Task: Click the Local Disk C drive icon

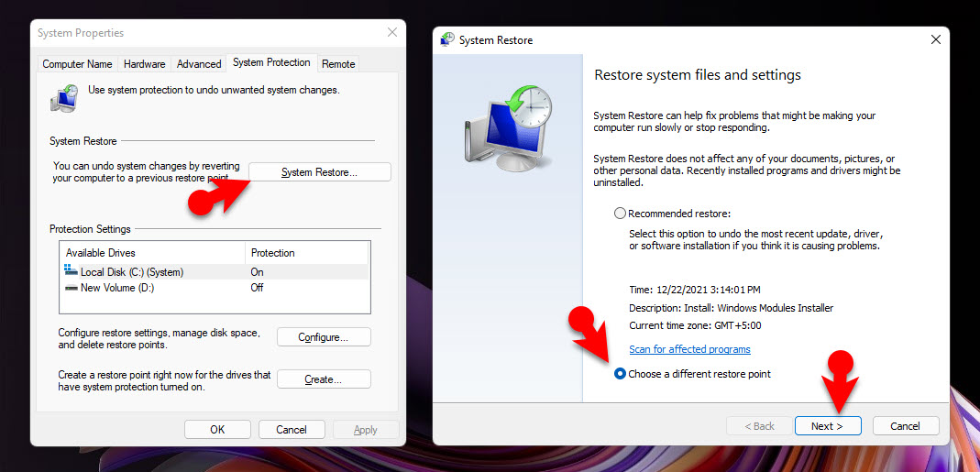Action: (71, 270)
